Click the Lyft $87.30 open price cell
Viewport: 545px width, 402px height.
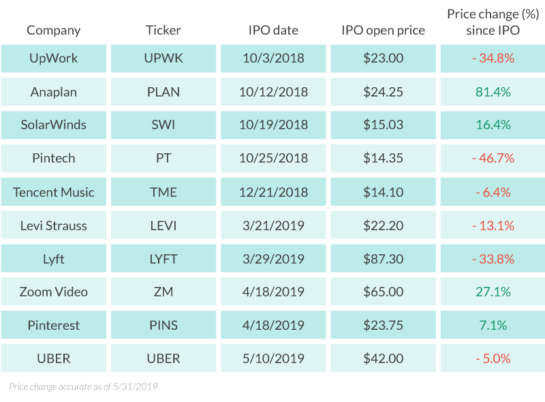383,259
